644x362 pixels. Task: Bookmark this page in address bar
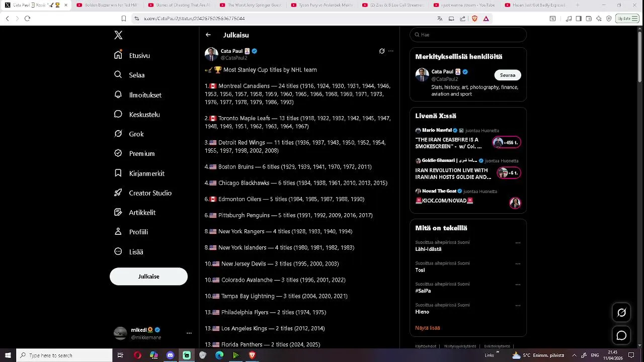coord(124,18)
